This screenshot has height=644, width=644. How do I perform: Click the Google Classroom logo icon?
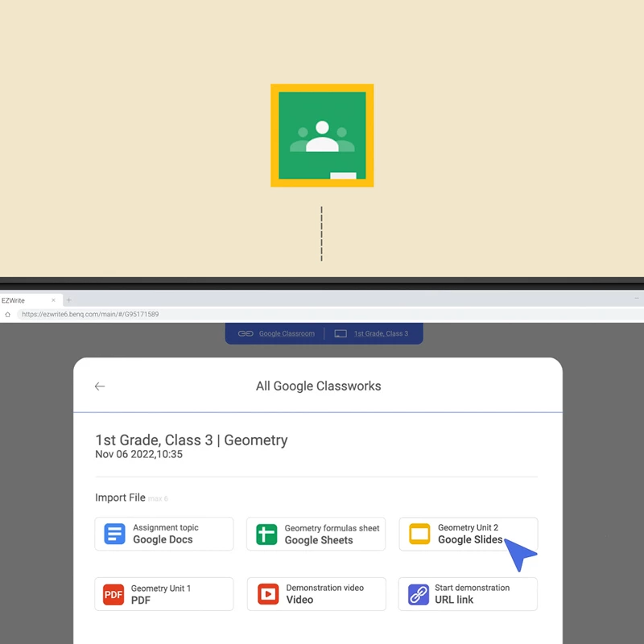coord(322,135)
